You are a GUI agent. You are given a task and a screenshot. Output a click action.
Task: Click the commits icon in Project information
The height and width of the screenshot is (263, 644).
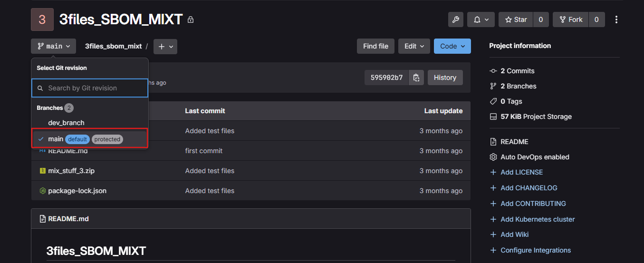click(x=493, y=71)
